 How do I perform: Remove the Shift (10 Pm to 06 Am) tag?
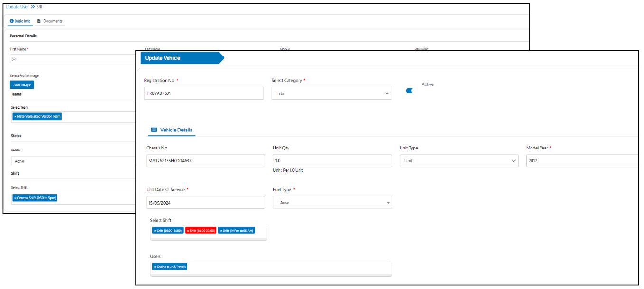[x=221, y=231]
